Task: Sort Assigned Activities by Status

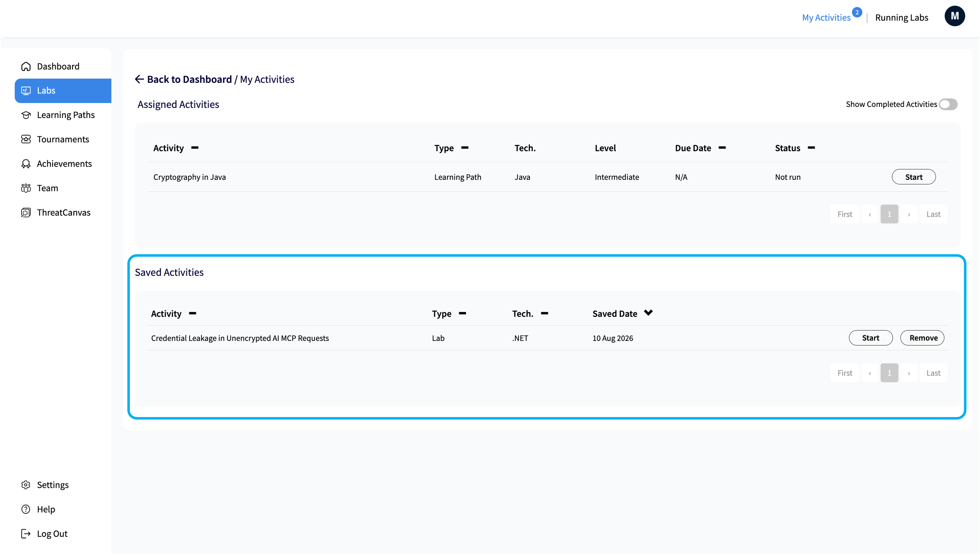Action: pos(811,148)
